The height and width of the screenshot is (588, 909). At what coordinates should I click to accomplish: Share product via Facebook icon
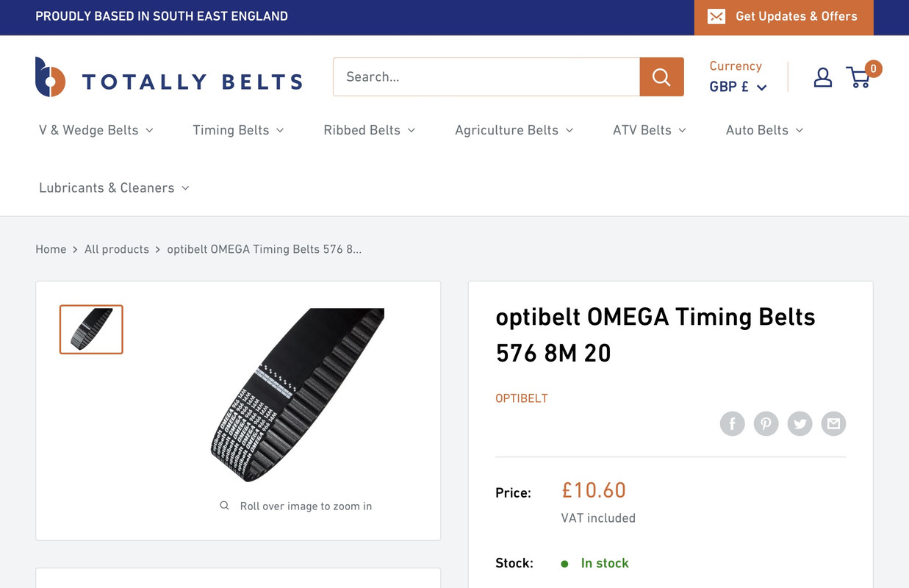[732, 424]
